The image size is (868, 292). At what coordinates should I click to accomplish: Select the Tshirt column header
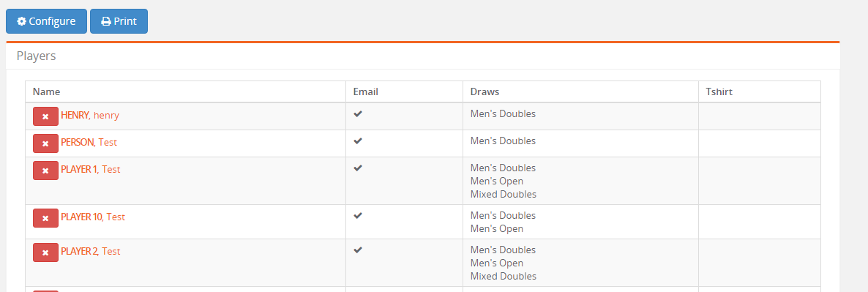tap(719, 91)
